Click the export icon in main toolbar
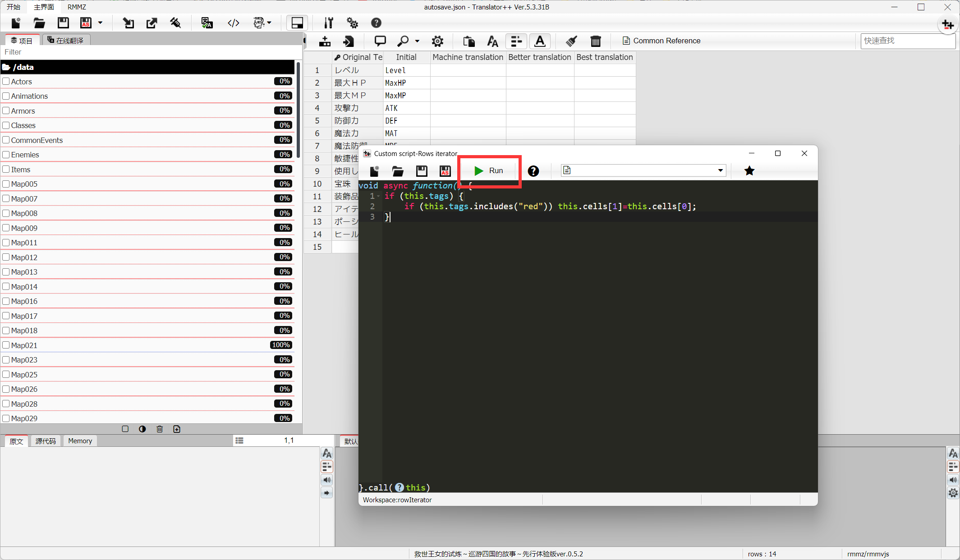This screenshot has height=560, width=960. [x=152, y=23]
